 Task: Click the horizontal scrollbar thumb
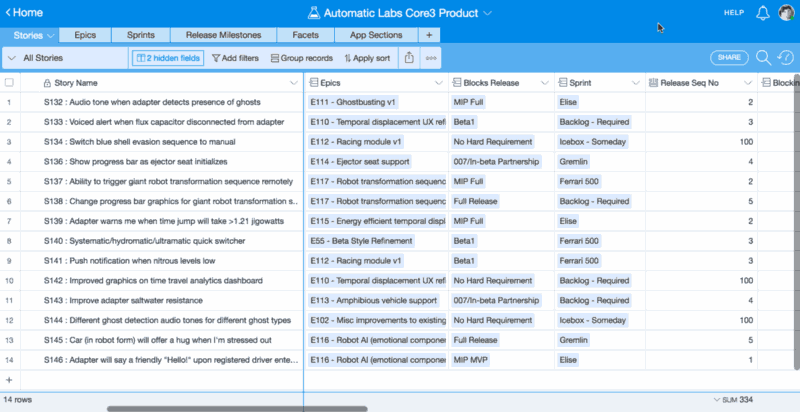tap(237, 408)
